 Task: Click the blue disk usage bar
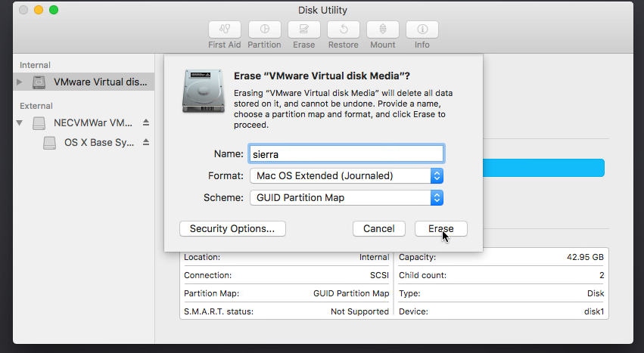543,168
